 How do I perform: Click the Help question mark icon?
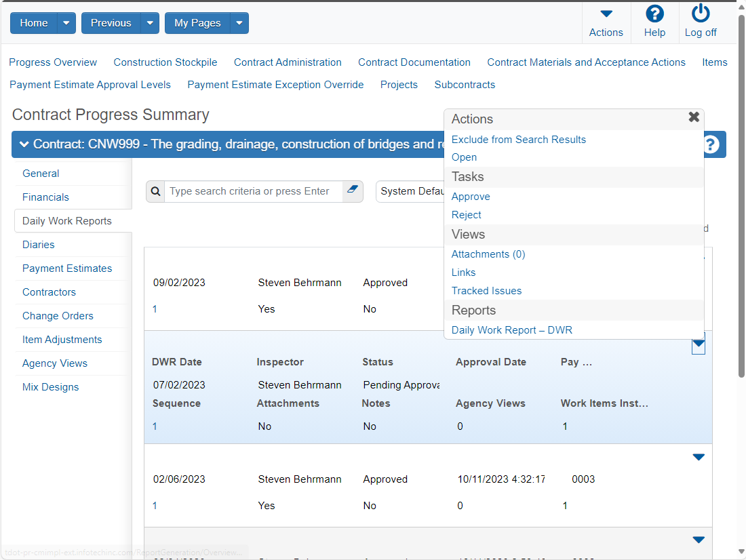click(x=654, y=14)
